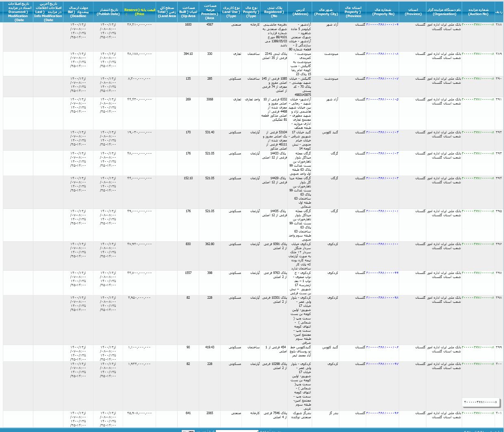The image size is (504, 432).
Task: Click the Bid Deadline column header
Action: point(78,12)
